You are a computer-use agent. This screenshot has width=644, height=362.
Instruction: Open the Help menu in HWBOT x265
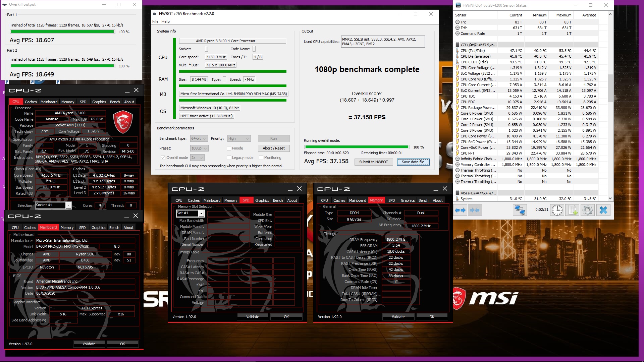[165, 21]
